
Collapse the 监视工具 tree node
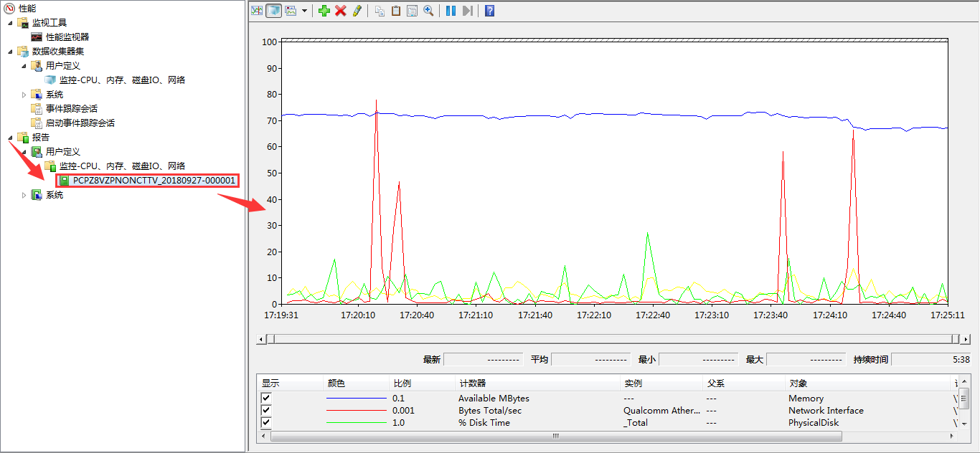pos(10,23)
